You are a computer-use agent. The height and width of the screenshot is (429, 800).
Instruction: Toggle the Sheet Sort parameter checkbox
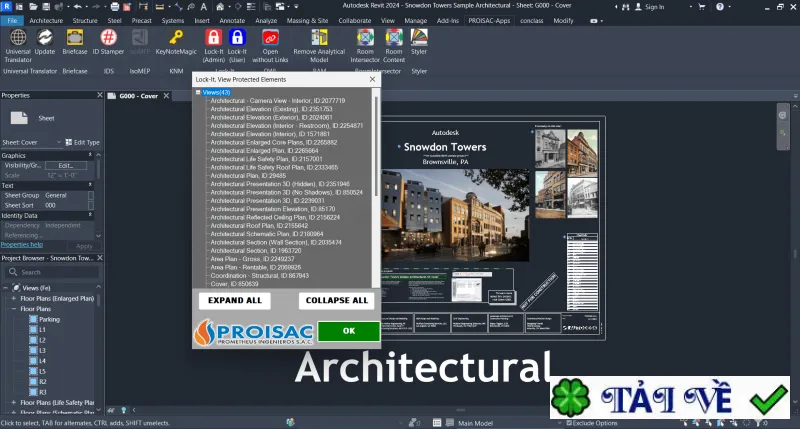(91, 205)
